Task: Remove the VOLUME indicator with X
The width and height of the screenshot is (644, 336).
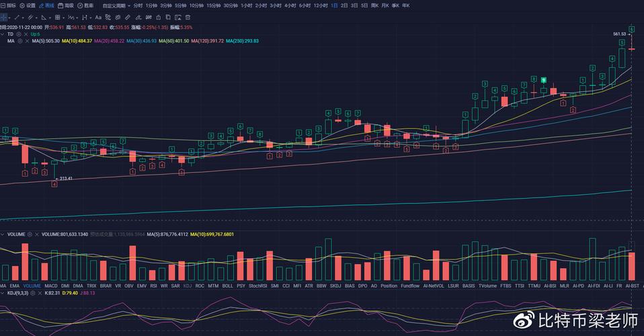Action: (x=37, y=234)
